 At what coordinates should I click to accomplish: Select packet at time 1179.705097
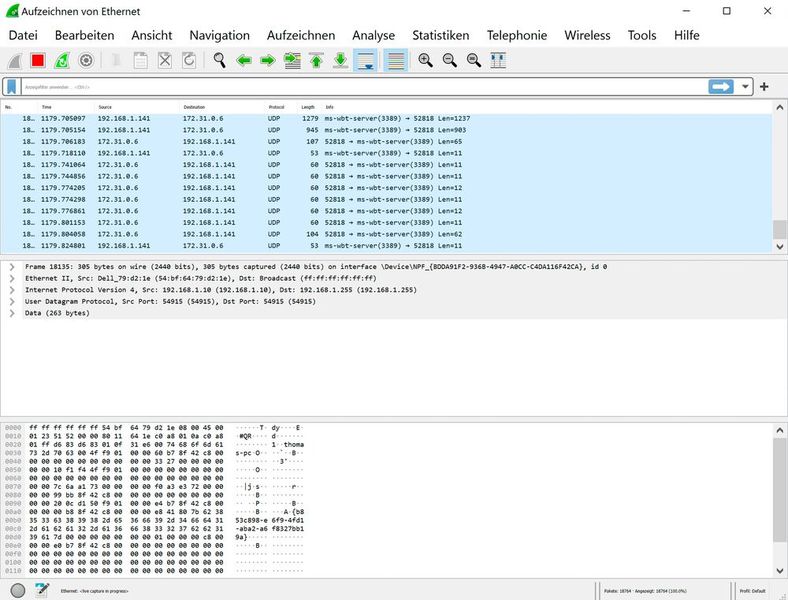pyautogui.click(x=386, y=119)
